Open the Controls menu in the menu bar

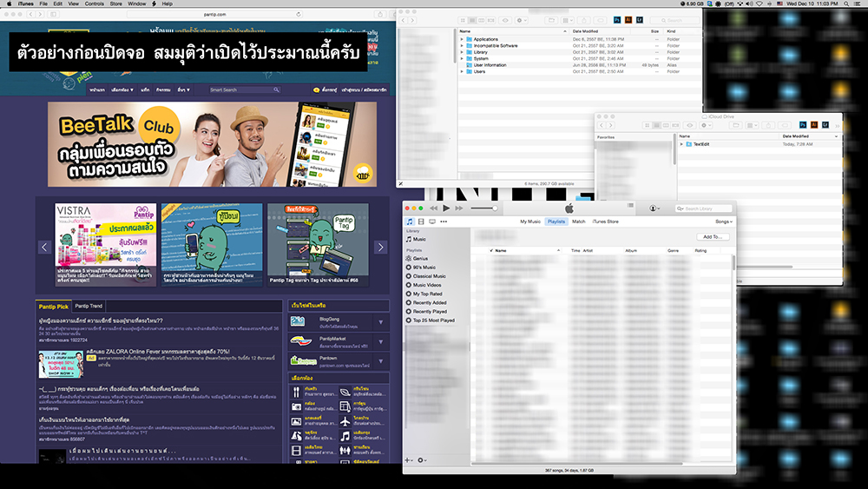[x=94, y=3]
